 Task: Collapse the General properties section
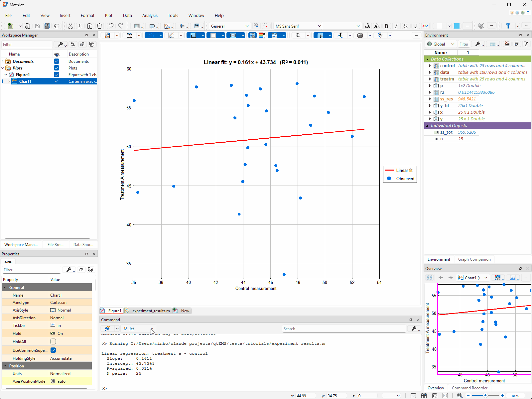pos(5,287)
